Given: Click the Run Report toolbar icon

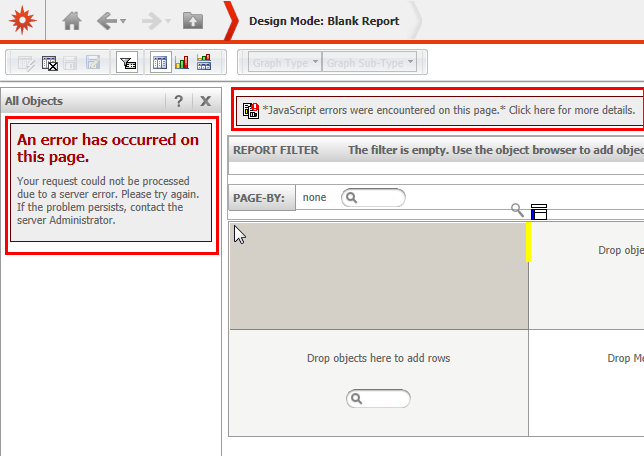Looking at the screenshot, I should (26, 63).
